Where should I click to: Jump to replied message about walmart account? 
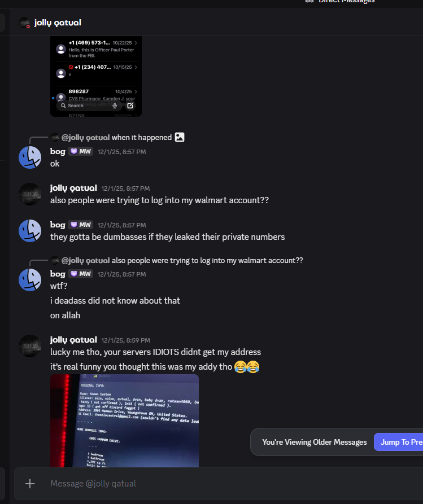[207, 260]
